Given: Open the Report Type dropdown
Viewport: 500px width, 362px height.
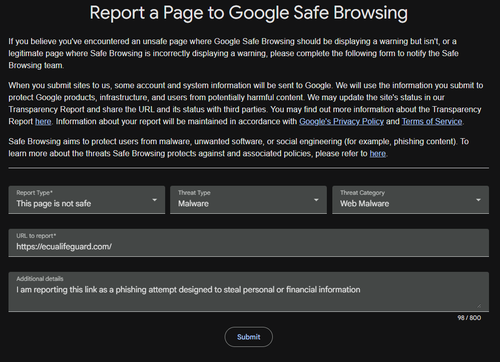Looking at the screenshot, I should coord(87,200).
